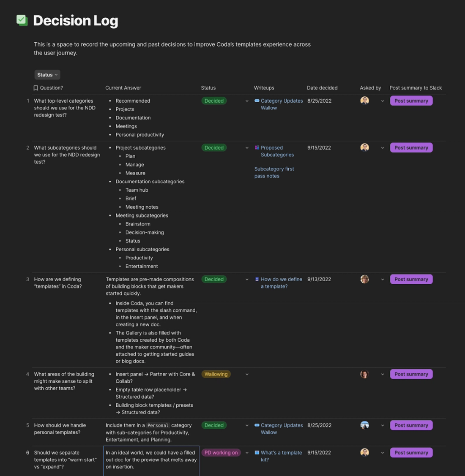
Task: Click the Question? column header
Action: coord(52,88)
